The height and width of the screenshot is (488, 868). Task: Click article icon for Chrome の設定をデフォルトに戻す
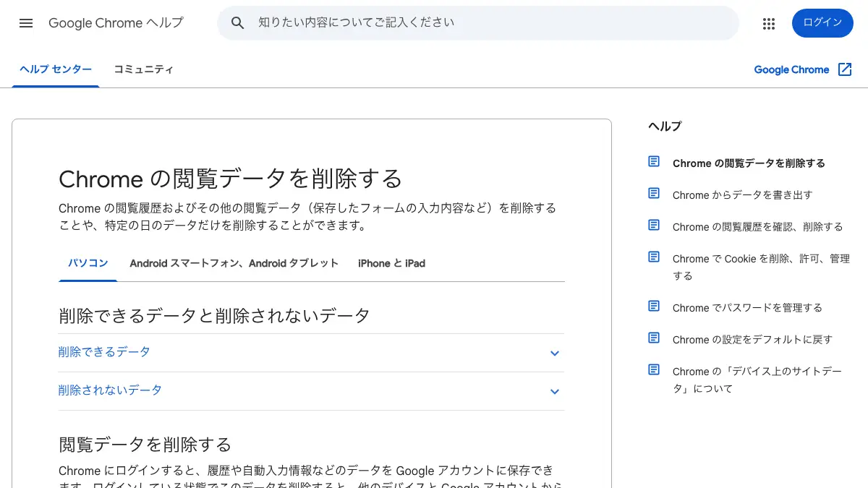pos(654,338)
